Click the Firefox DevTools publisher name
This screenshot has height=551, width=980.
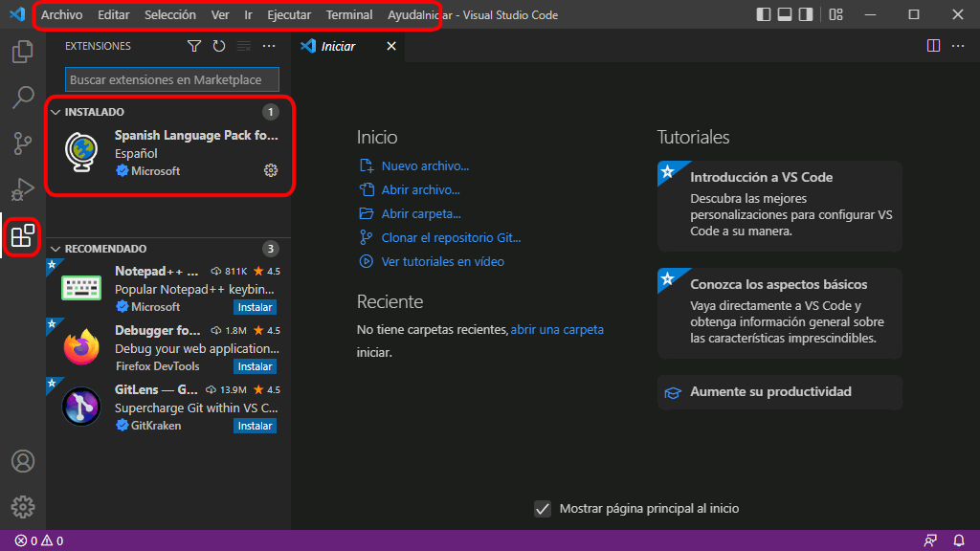pos(158,366)
